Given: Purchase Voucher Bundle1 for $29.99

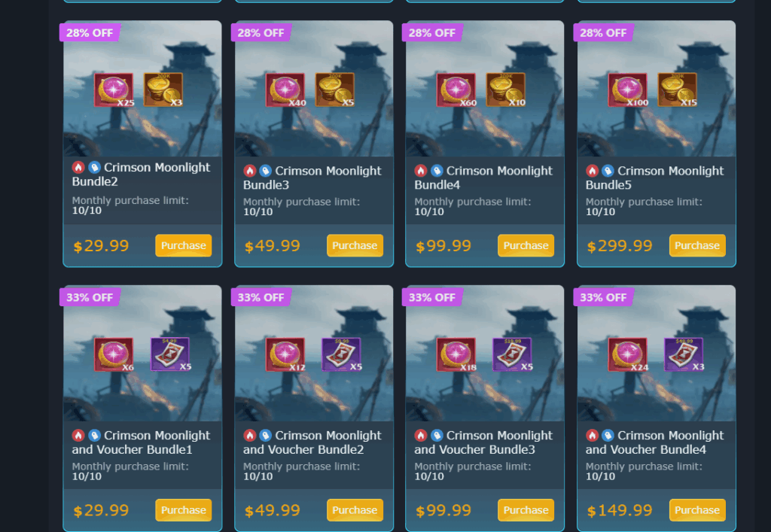Looking at the screenshot, I should (184, 510).
